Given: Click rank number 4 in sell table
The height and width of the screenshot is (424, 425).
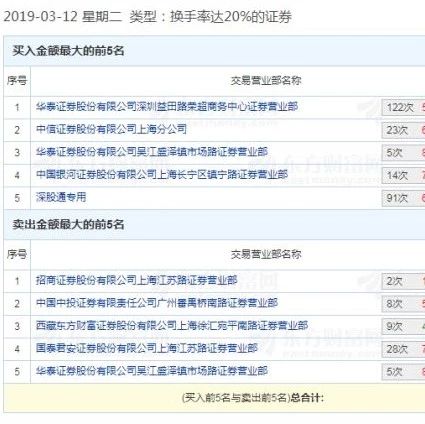Looking at the screenshot, I should coord(17,349).
